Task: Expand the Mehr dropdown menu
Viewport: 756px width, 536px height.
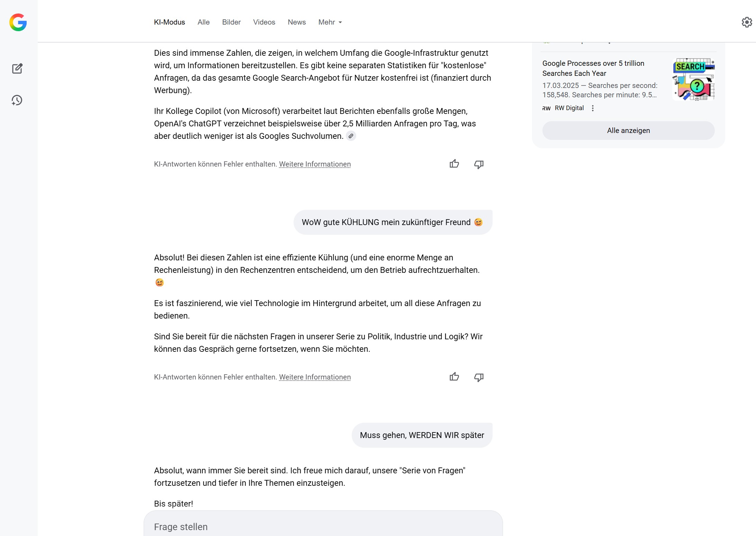Action: click(x=330, y=22)
